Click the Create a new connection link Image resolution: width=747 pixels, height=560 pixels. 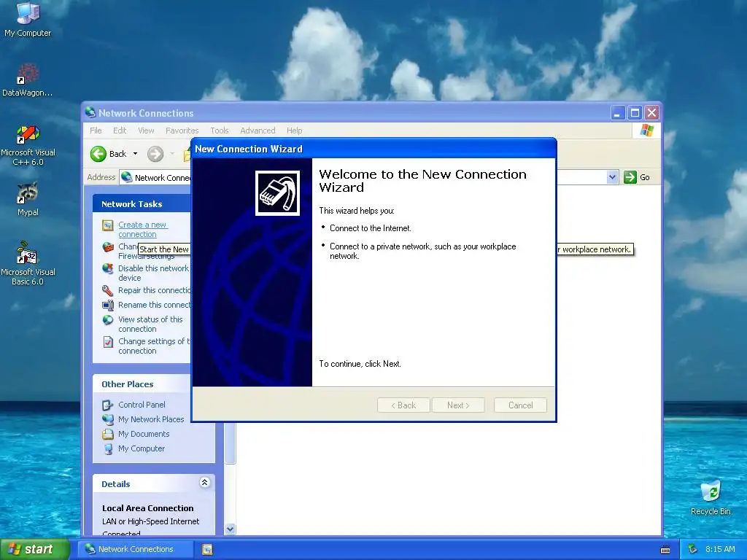point(143,230)
